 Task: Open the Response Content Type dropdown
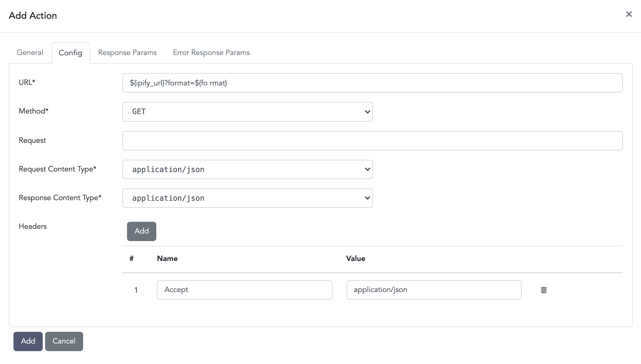(247, 198)
